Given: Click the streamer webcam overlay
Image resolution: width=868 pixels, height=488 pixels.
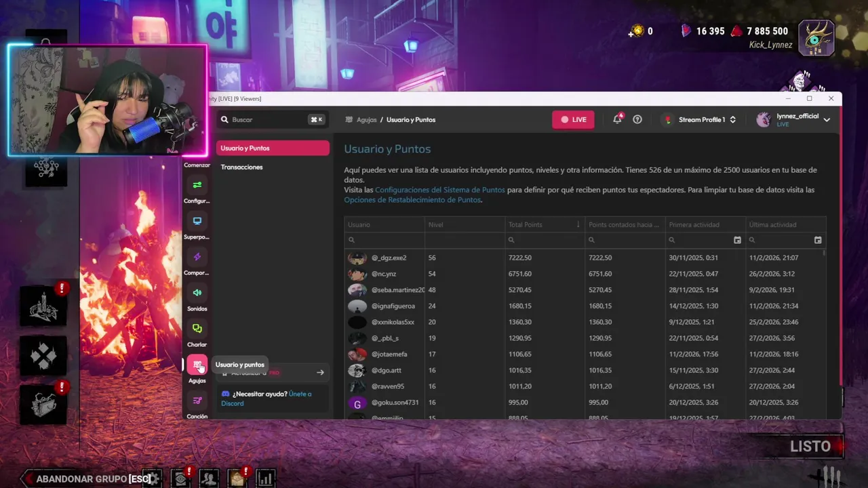Looking at the screenshot, I should [107, 100].
